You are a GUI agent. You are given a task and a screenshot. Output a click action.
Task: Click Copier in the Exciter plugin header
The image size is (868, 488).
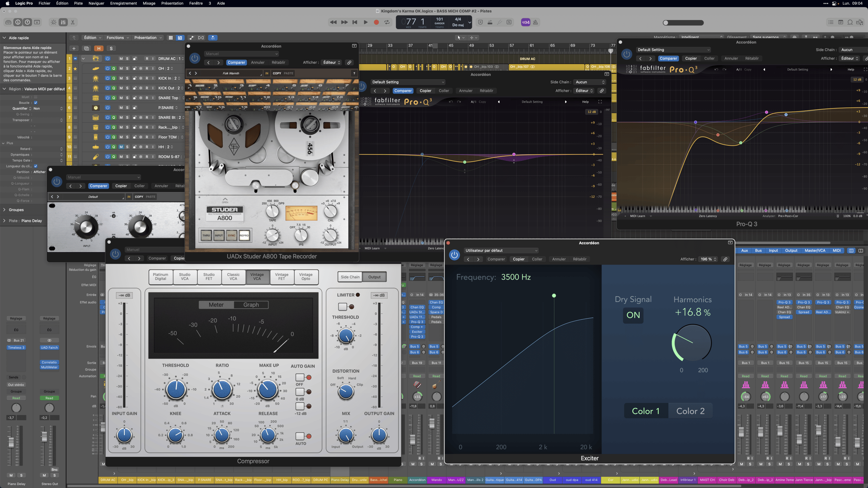(518, 259)
